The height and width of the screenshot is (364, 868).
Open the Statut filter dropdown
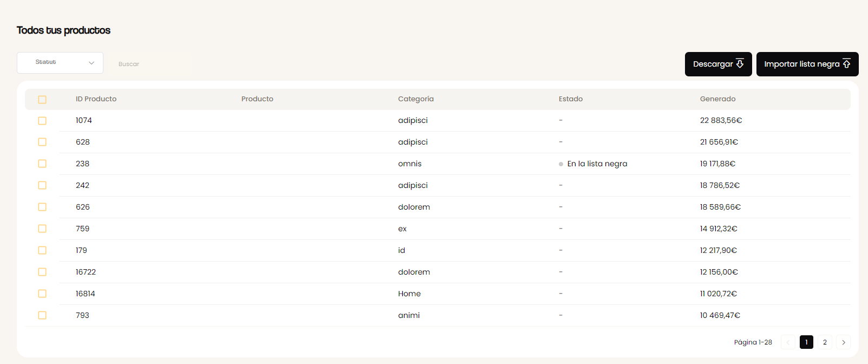60,63
